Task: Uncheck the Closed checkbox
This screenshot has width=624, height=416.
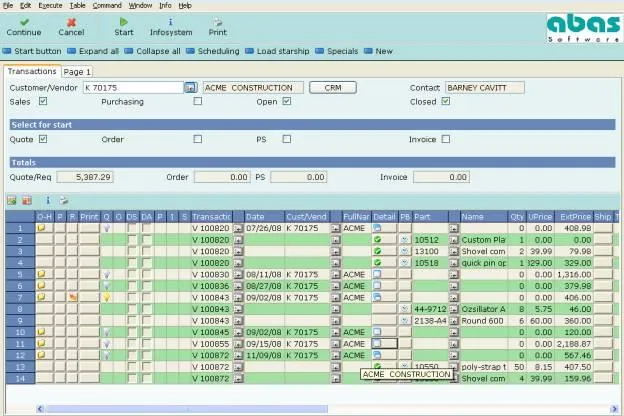Action: [446, 102]
